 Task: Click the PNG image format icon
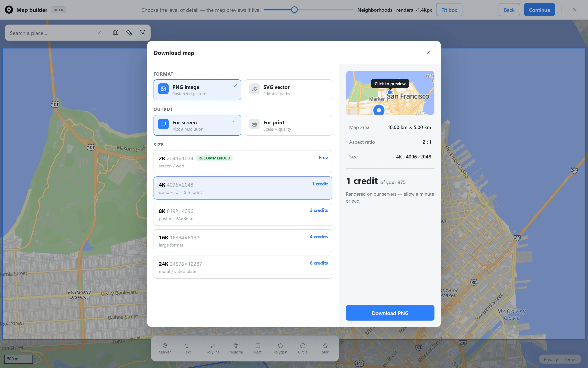[x=163, y=89]
